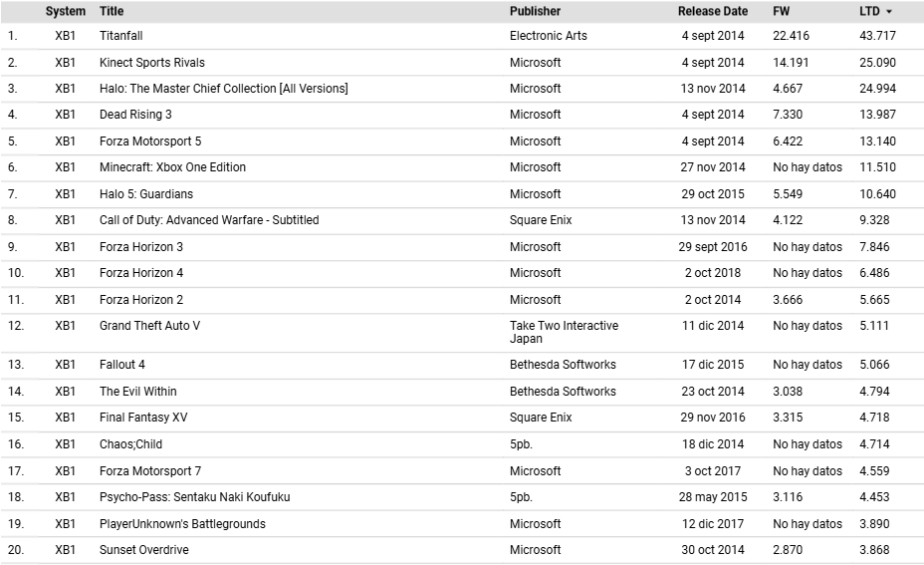Select Call of Duty: Advanced Warfare title

(x=209, y=220)
